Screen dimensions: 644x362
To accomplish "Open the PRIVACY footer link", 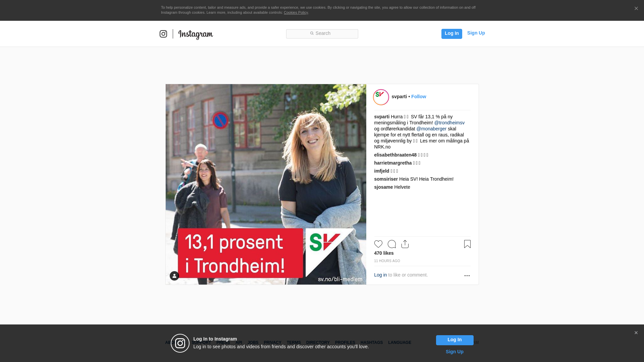I will [272, 343].
